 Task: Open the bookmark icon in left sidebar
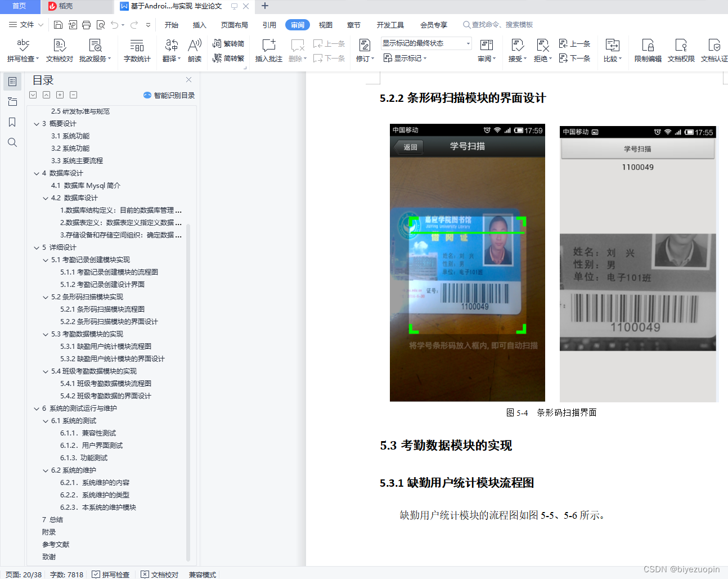(x=12, y=122)
